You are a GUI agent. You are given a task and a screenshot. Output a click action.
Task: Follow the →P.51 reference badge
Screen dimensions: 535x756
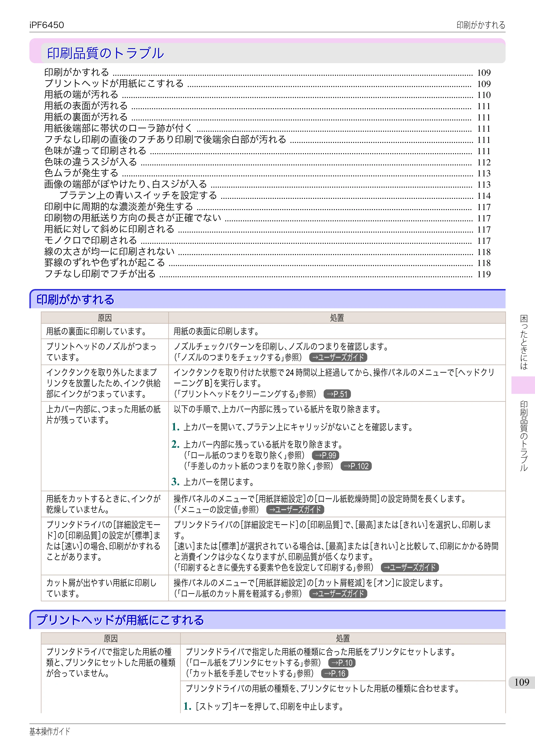[x=337, y=394]
